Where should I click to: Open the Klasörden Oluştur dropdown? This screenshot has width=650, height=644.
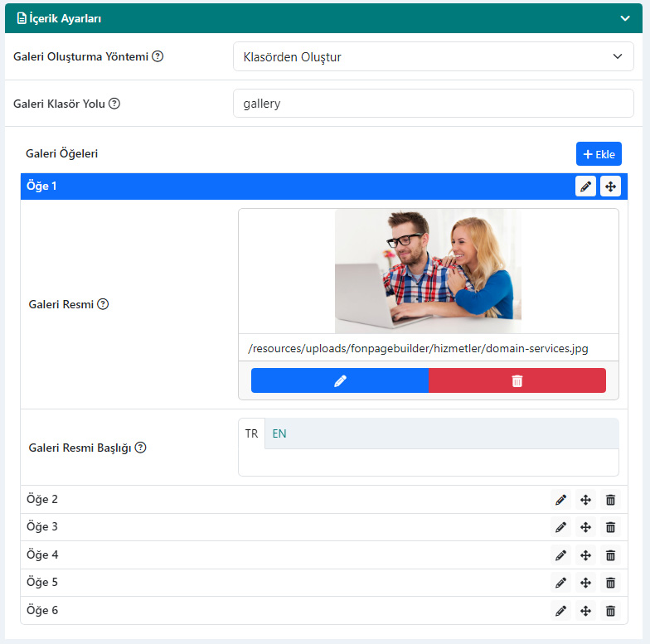433,56
